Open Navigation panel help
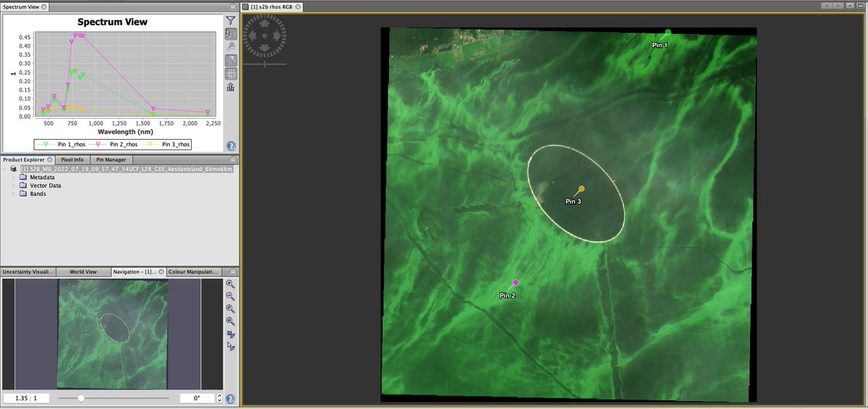This screenshot has width=868, height=409. pyautogui.click(x=230, y=398)
